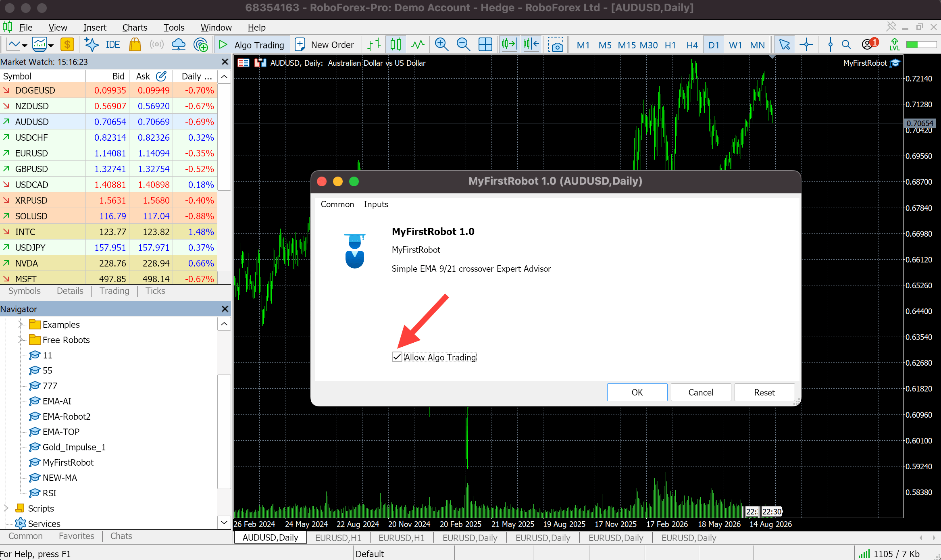Select the H4 timeframe
The width and height of the screenshot is (941, 560).
click(692, 45)
